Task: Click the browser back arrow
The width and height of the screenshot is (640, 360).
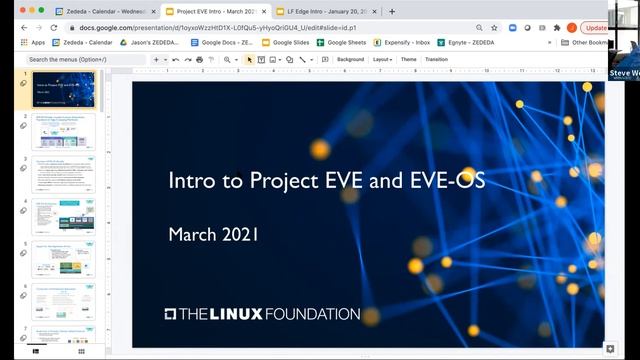Action: 24,28
